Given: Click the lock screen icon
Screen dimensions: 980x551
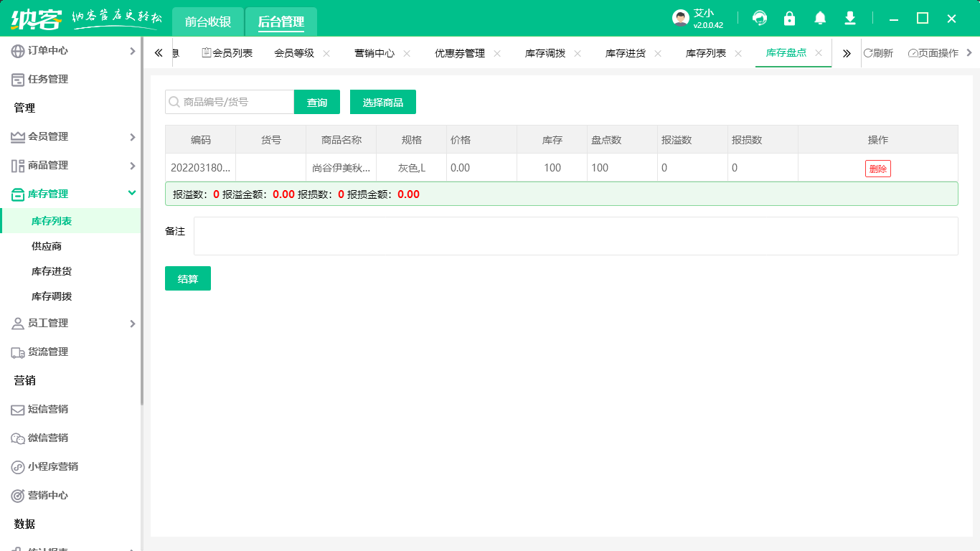Looking at the screenshot, I should [x=790, y=19].
